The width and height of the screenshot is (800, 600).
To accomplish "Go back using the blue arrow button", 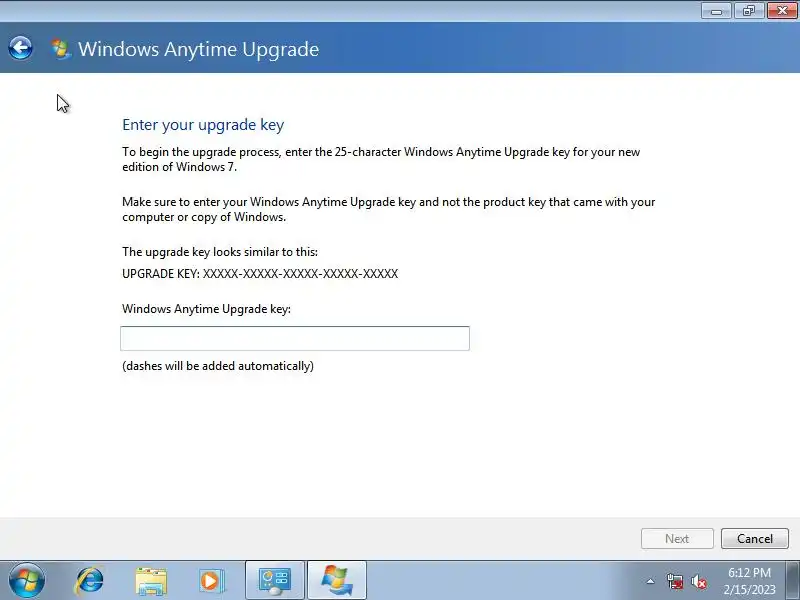I will coord(20,48).
